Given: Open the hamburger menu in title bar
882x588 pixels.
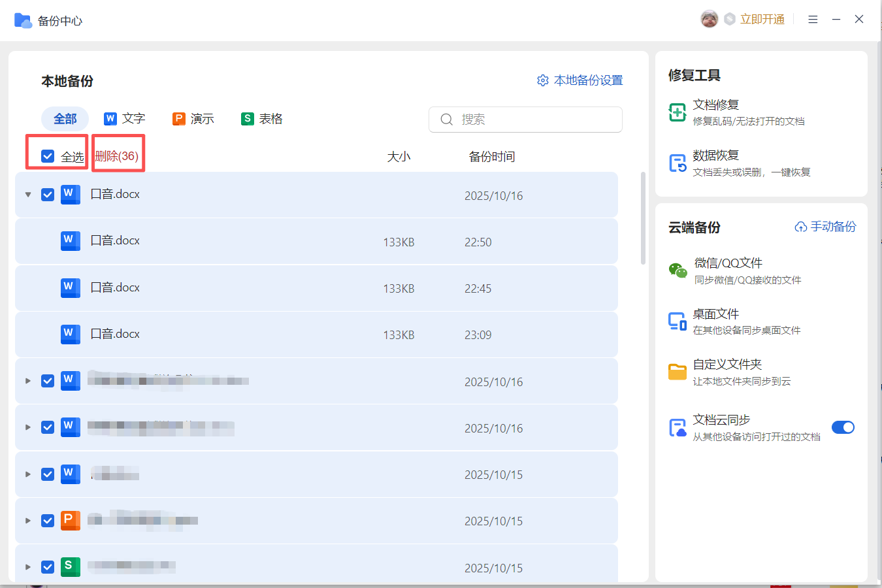Looking at the screenshot, I should 813,20.
